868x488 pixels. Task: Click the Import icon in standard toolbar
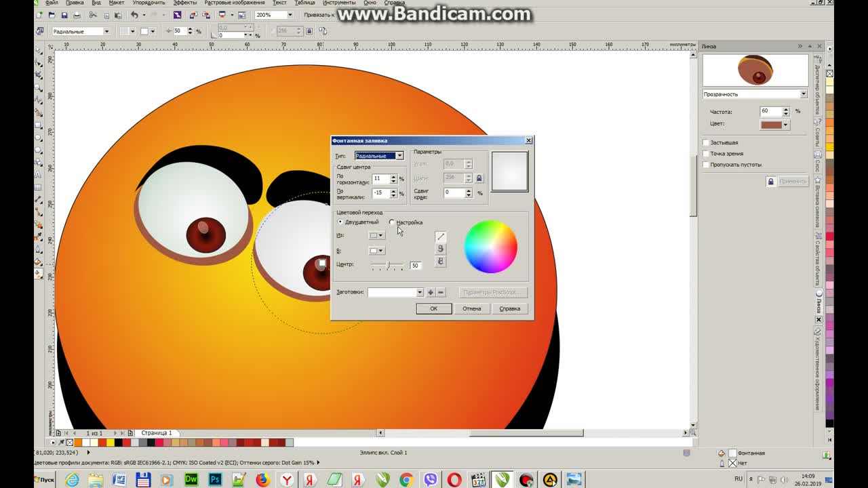click(x=193, y=15)
